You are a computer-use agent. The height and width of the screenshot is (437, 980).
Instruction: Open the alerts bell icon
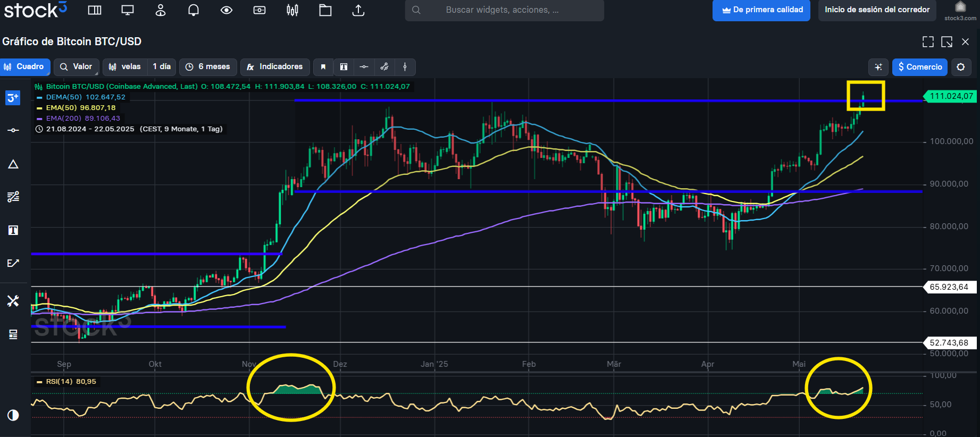coord(194,10)
